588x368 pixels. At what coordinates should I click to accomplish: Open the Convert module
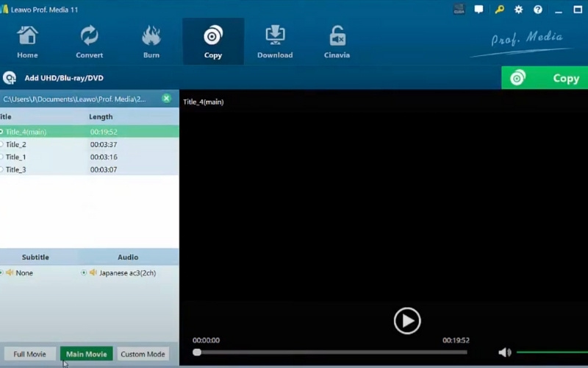(x=89, y=42)
